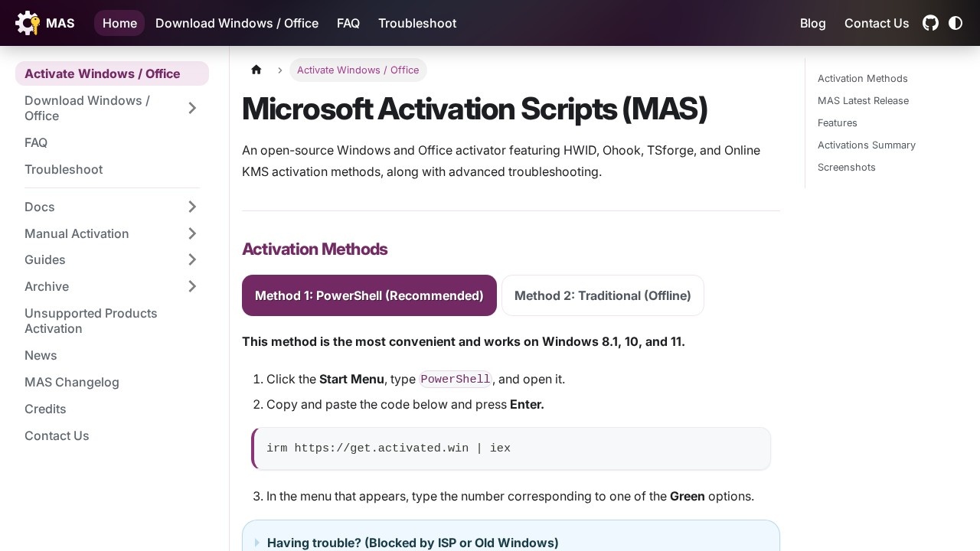This screenshot has width=980, height=551.
Task: Expand the Docs sidebar section
Action: (x=192, y=207)
